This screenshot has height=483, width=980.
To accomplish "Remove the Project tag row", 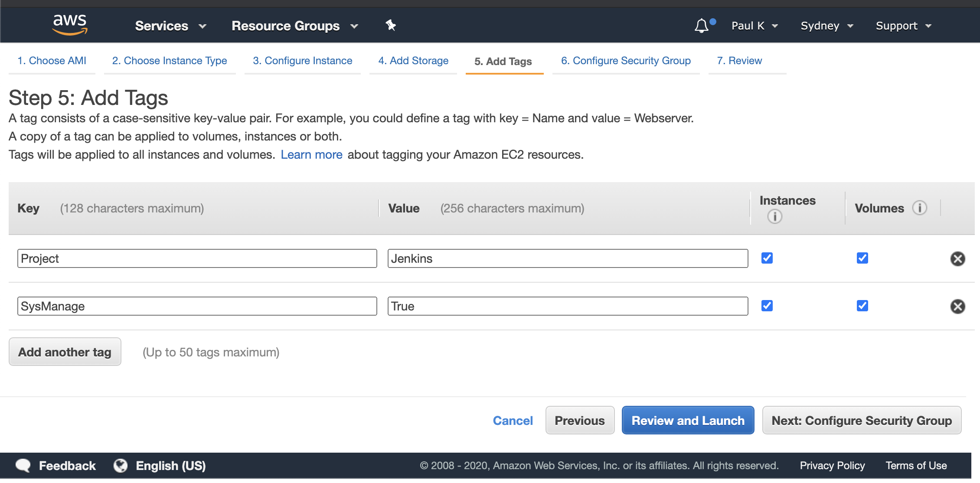I will coord(957,259).
